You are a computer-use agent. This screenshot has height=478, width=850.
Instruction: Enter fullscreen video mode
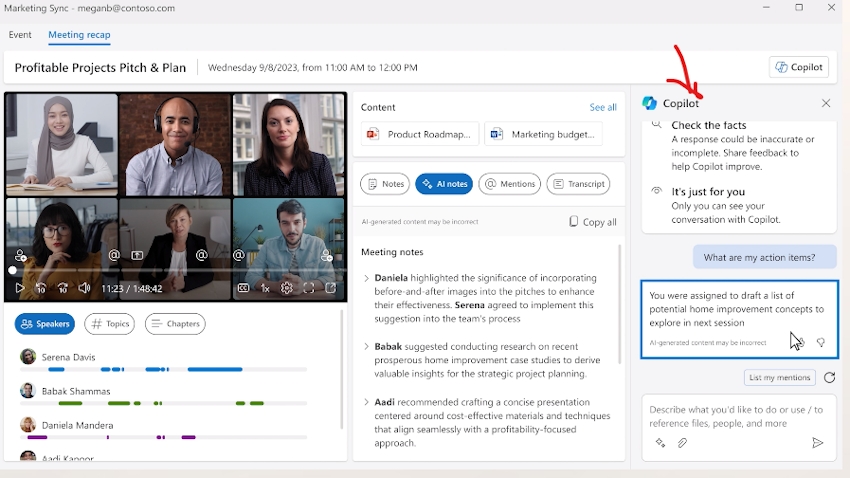(x=308, y=288)
